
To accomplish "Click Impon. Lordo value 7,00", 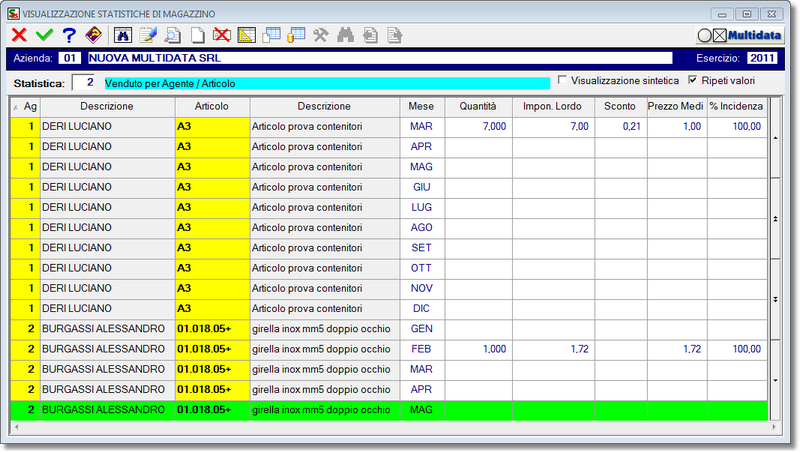I will pyautogui.click(x=580, y=127).
